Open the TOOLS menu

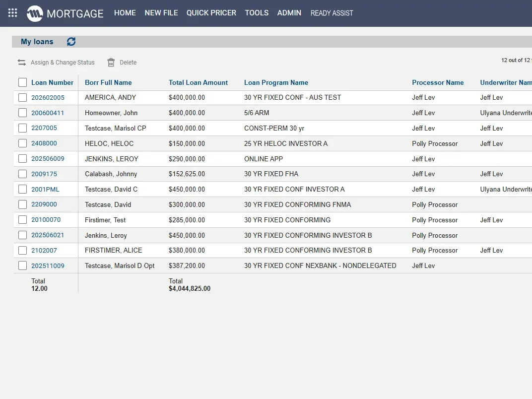257,13
